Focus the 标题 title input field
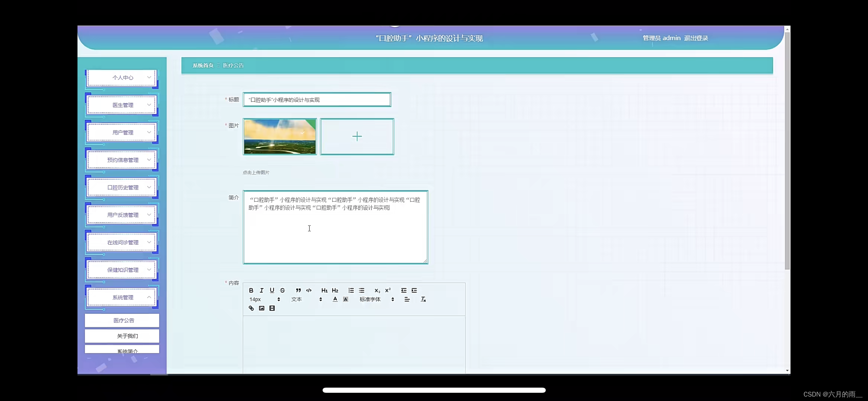 [317, 100]
